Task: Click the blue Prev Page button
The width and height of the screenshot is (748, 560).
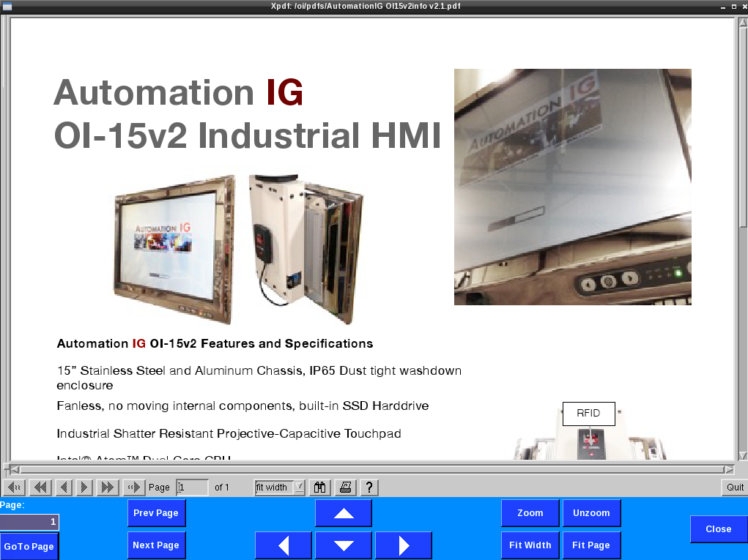Action: 156,513
